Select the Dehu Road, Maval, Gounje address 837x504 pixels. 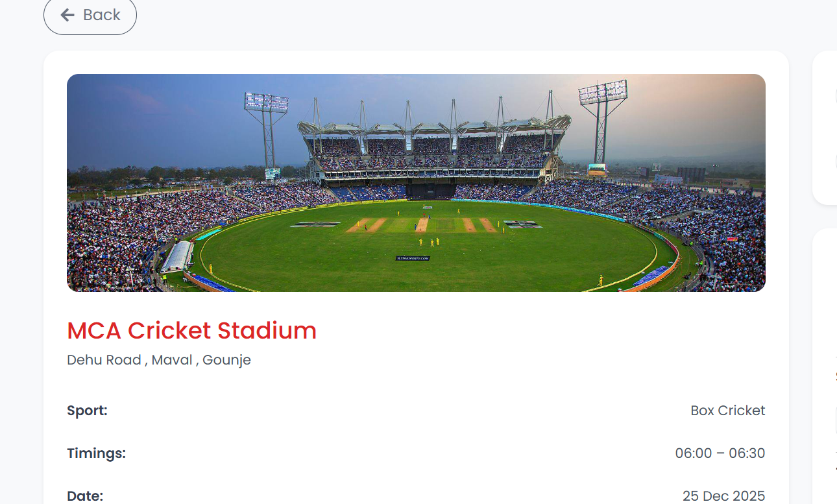pyautogui.click(x=158, y=360)
